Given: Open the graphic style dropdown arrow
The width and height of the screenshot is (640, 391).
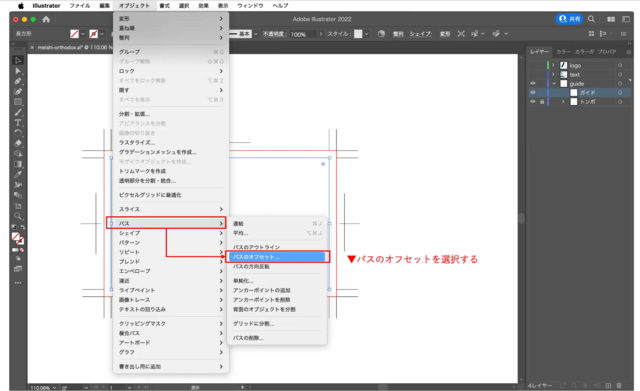Looking at the screenshot, I should pyautogui.click(x=367, y=34).
